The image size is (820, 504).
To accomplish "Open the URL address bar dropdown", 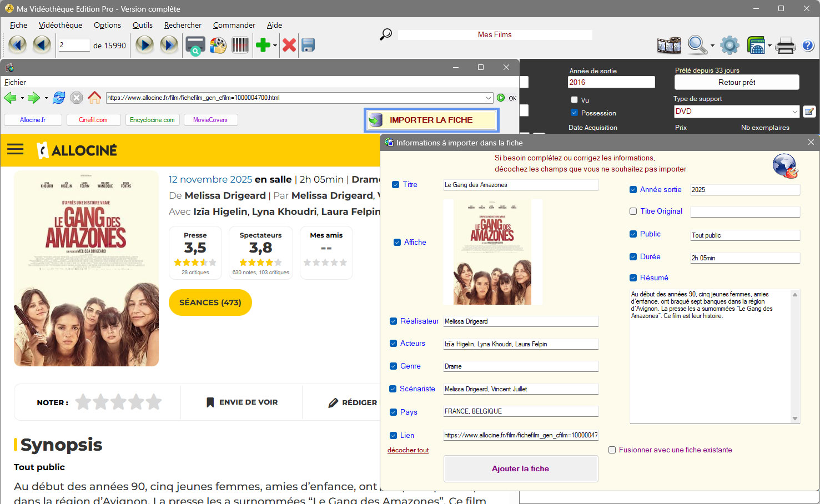I will pyautogui.click(x=488, y=98).
